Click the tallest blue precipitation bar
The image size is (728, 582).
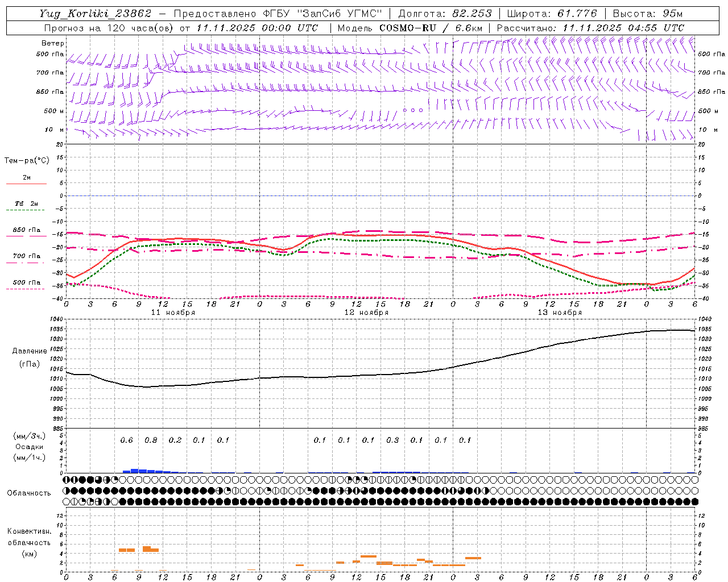[135, 471]
